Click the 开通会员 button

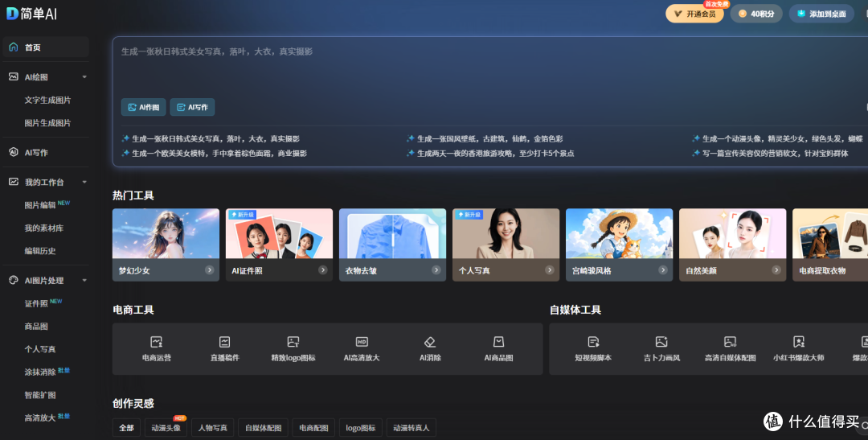tap(694, 14)
